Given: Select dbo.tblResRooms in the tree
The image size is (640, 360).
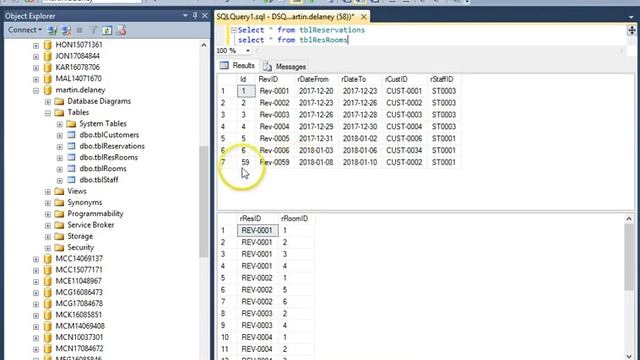Looking at the screenshot, I should [109, 157].
